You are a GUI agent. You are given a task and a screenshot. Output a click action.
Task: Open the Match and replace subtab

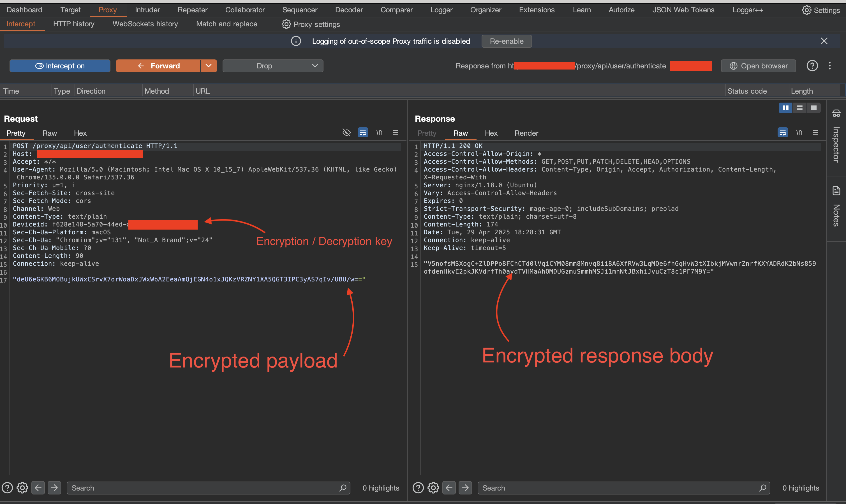coord(226,24)
